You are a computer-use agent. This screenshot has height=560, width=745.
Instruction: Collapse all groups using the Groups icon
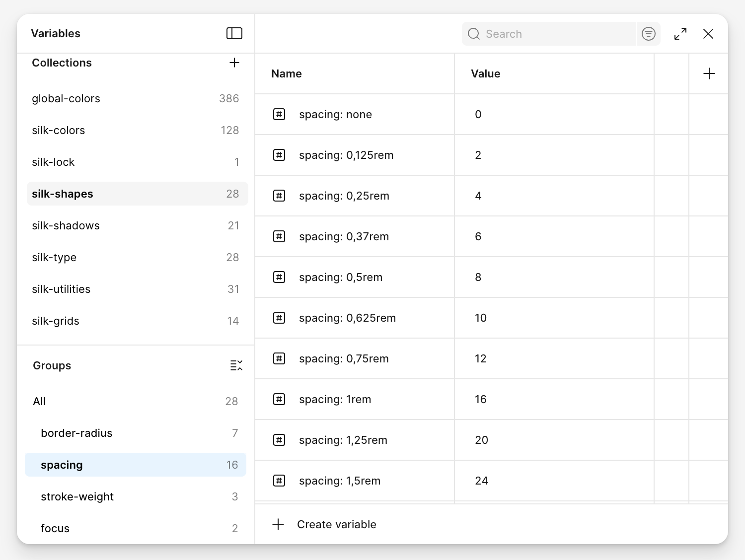pyautogui.click(x=236, y=366)
